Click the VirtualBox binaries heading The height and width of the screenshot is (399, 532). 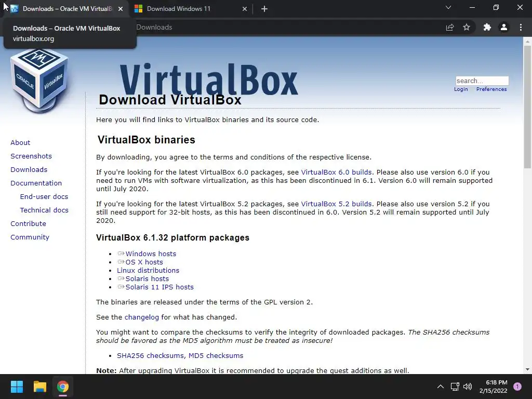tap(146, 140)
